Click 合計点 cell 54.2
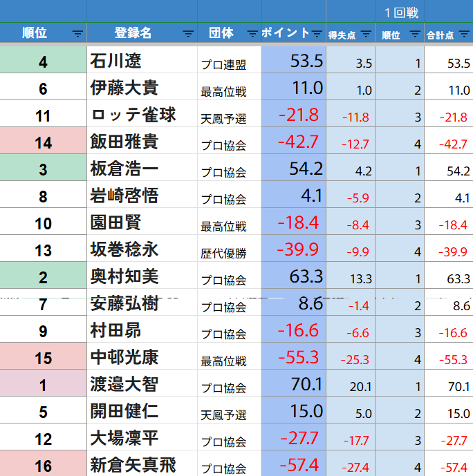 449,168
